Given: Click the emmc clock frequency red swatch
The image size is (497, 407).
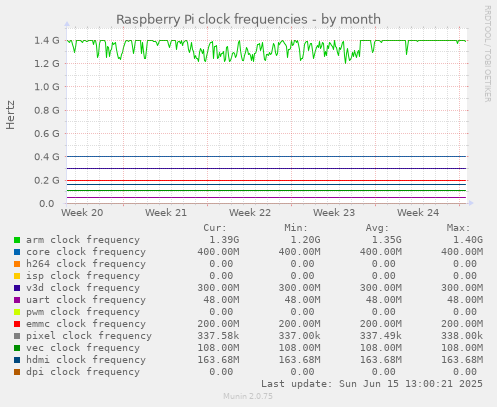Looking at the screenshot, I should point(17,324).
